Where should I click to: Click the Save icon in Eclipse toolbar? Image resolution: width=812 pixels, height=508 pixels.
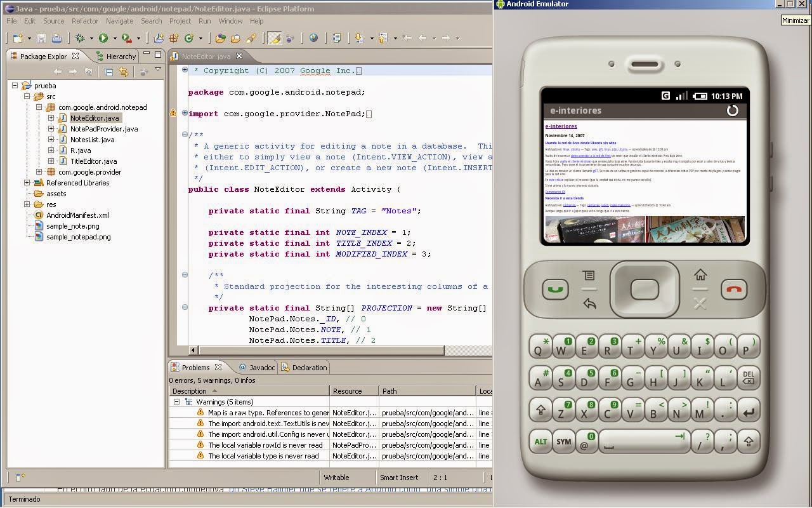tap(41, 38)
